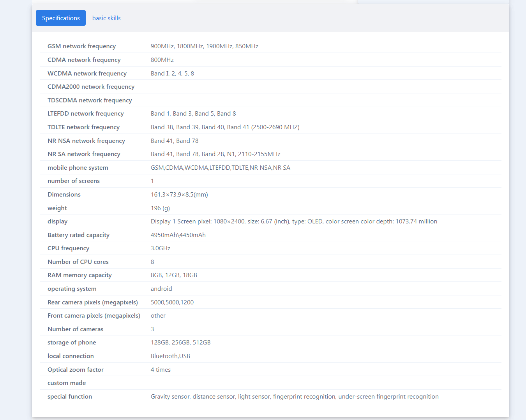The height and width of the screenshot is (420, 526).
Task: Select WCDMA network frequency label
Action: pos(87,73)
